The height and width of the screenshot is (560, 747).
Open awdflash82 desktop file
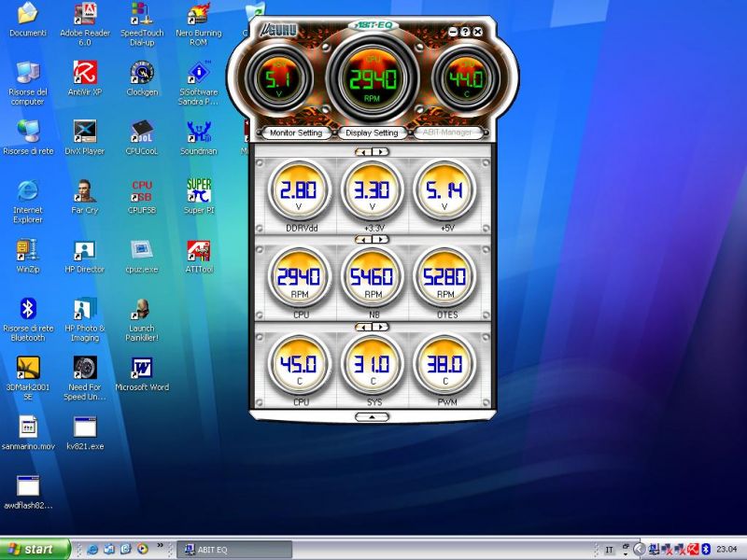28,492
